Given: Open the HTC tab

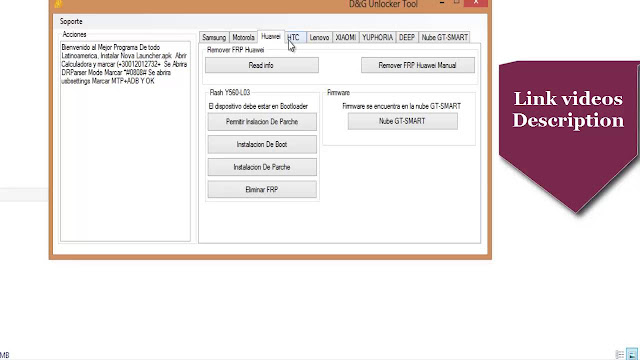Looking at the screenshot, I should (x=295, y=37).
